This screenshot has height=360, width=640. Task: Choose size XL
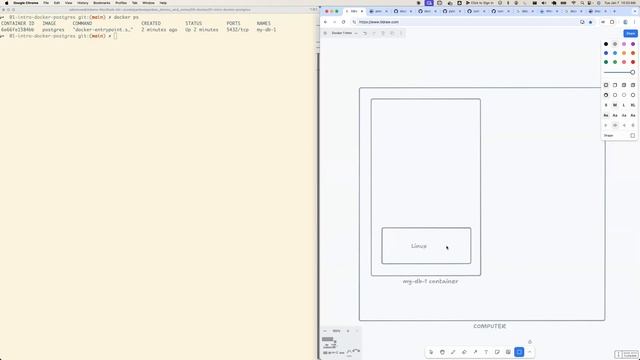633,105
